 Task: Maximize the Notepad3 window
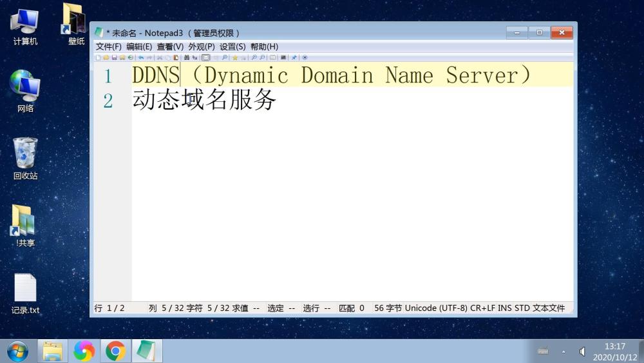point(539,32)
